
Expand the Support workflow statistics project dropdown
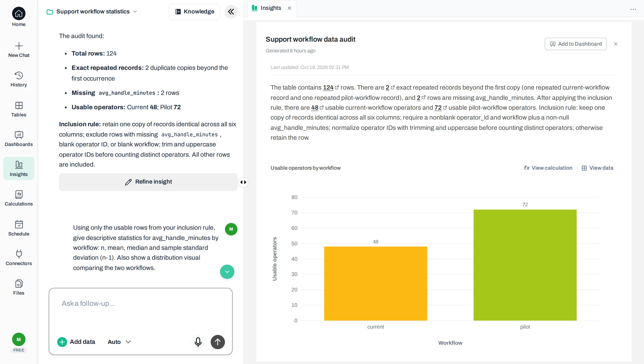coord(135,11)
